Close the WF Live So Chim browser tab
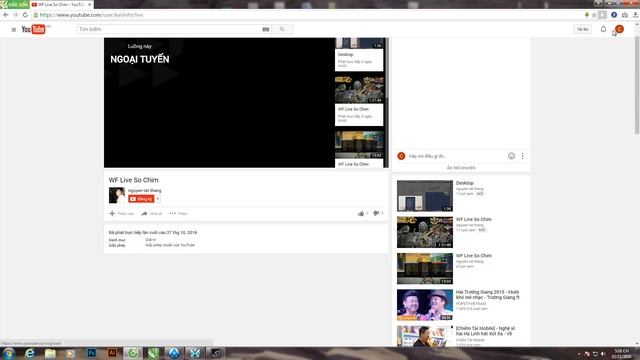Screen dimensions: 640x360 90,4
